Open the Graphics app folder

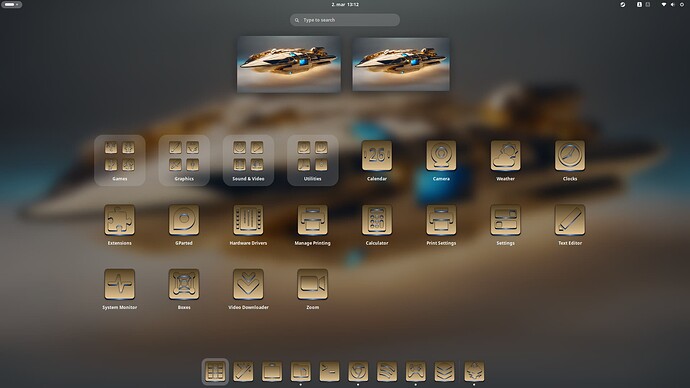pos(184,160)
